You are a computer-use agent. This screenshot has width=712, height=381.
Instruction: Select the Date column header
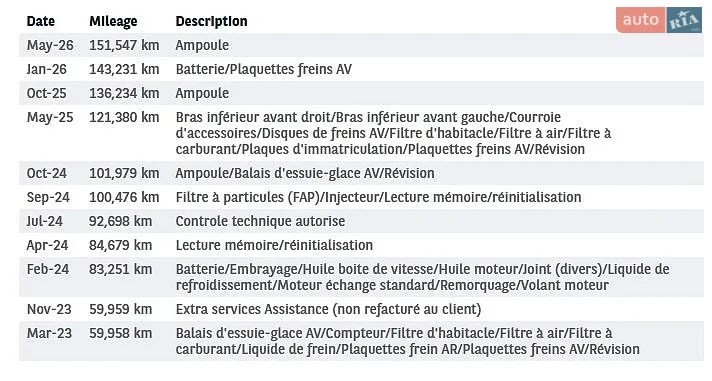40,21
